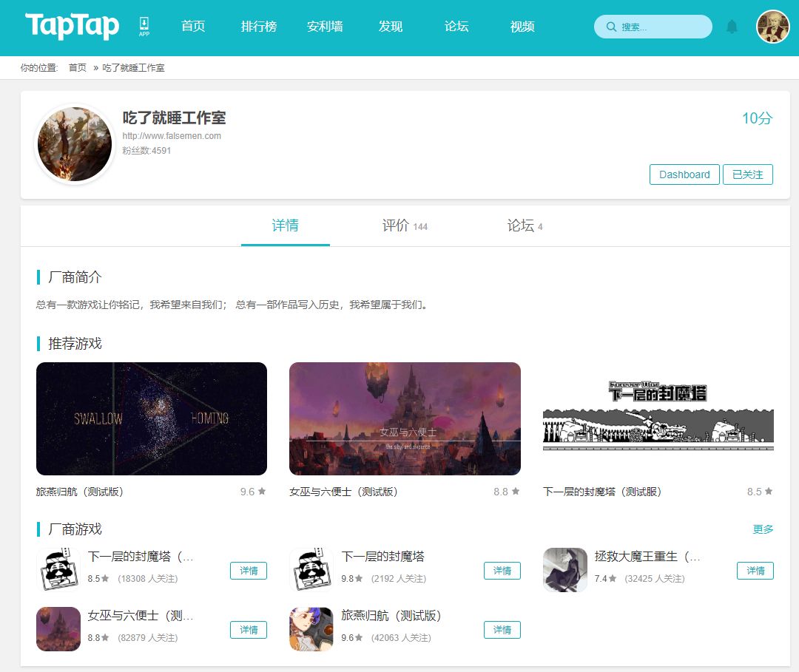Open the falsemen.com website link

172,136
